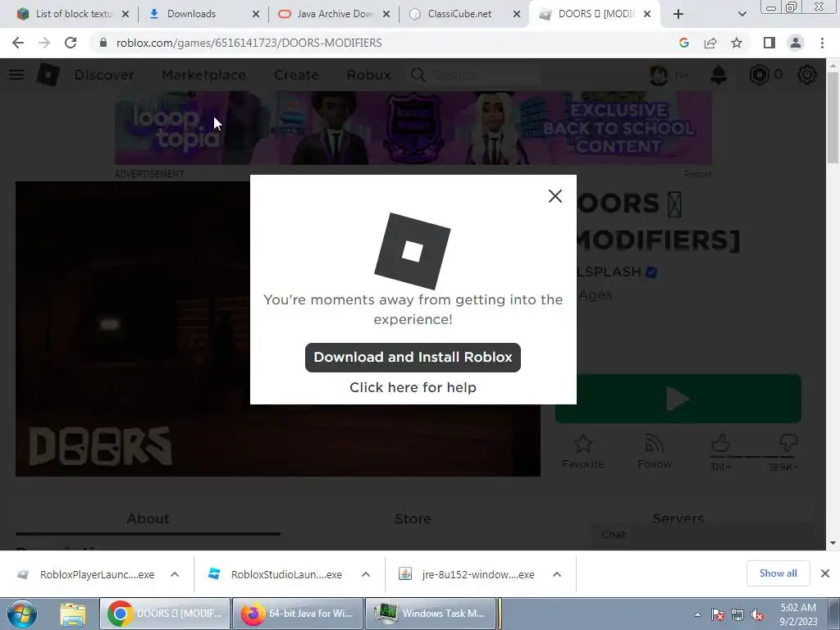Open Chrome three-dot menu
840x630 pixels.
[822, 43]
